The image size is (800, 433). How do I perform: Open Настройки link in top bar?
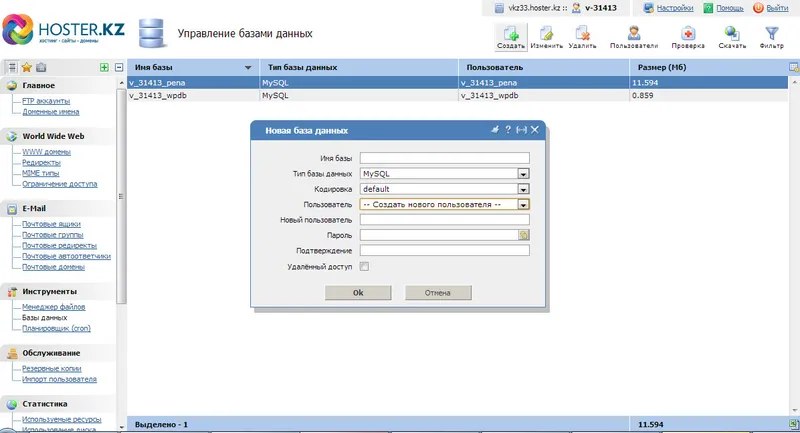[674, 8]
